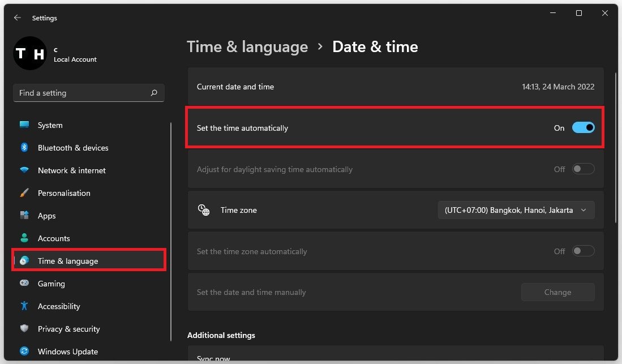
Task: Open Bluetooth & devices icon
Action: (x=24, y=148)
